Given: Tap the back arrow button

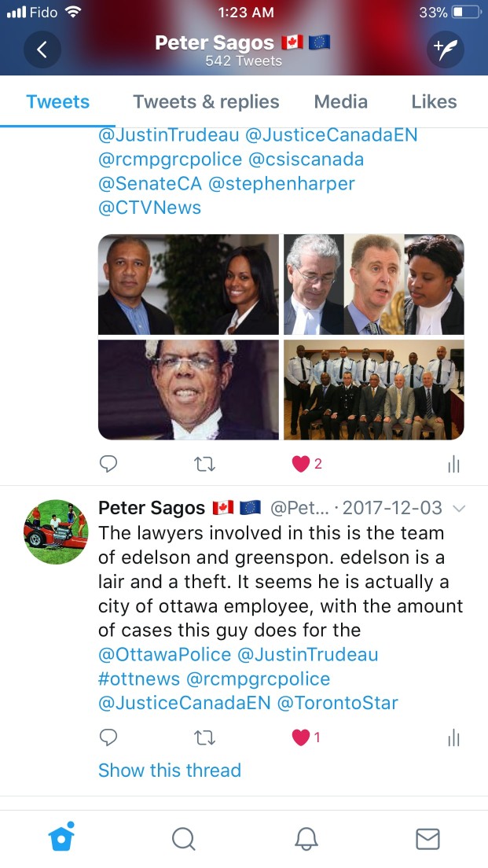Looking at the screenshot, I should 42,50.
